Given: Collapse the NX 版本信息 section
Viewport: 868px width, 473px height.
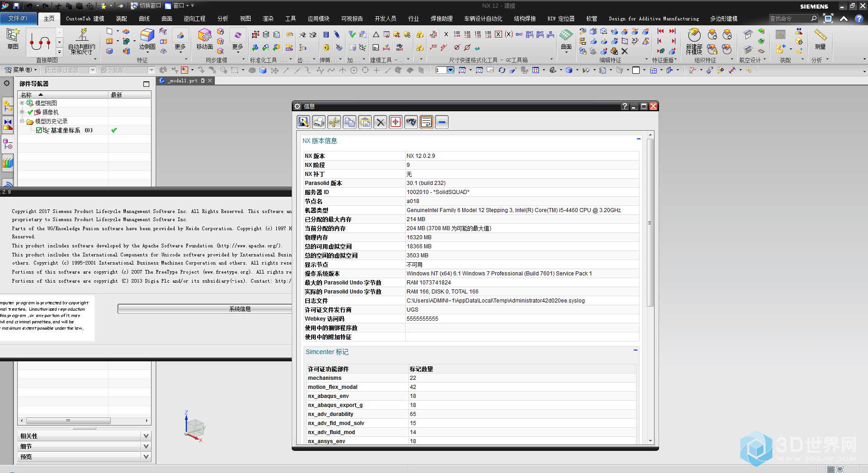Looking at the screenshot, I should point(639,139).
